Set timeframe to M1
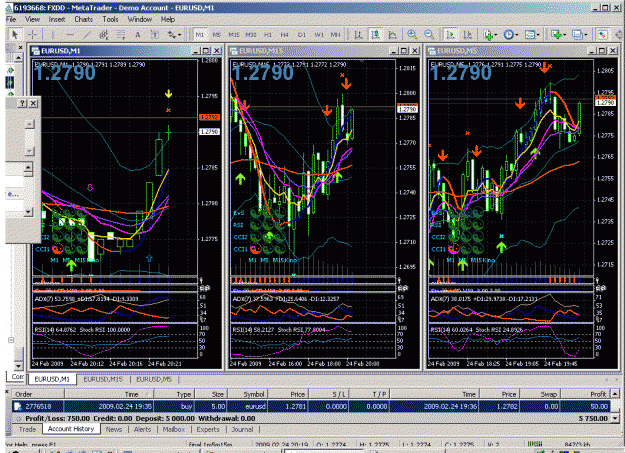Image resolution: width=625 pixels, height=453 pixels. click(200, 35)
